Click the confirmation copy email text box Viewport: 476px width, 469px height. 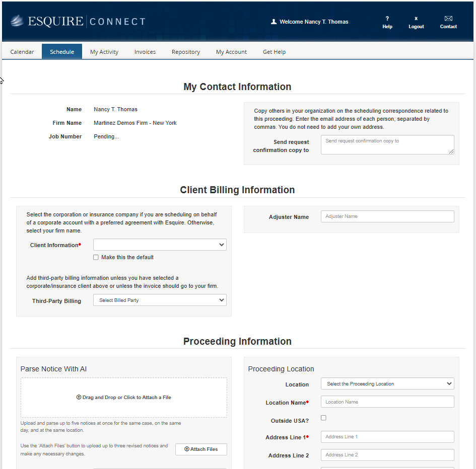pos(387,144)
